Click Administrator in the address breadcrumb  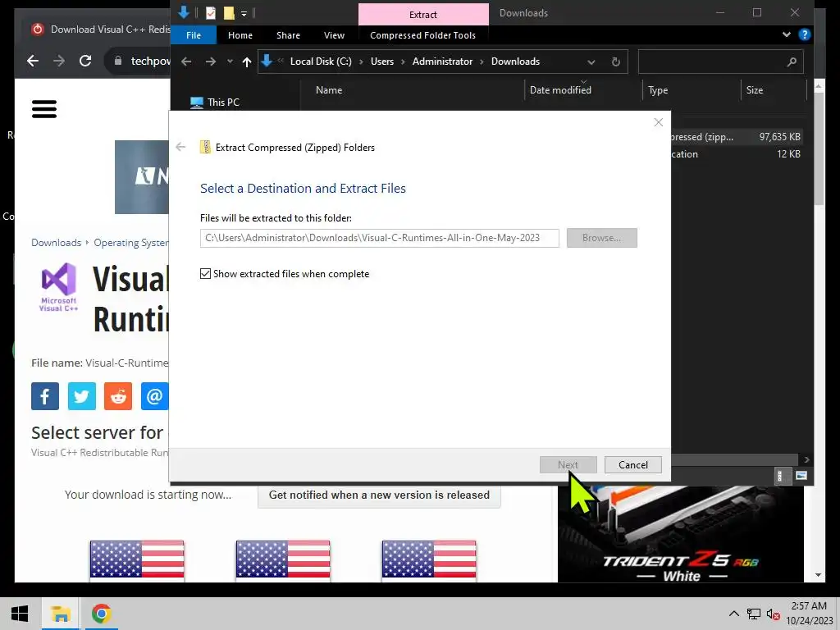pyautogui.click(x=442, y=62)
